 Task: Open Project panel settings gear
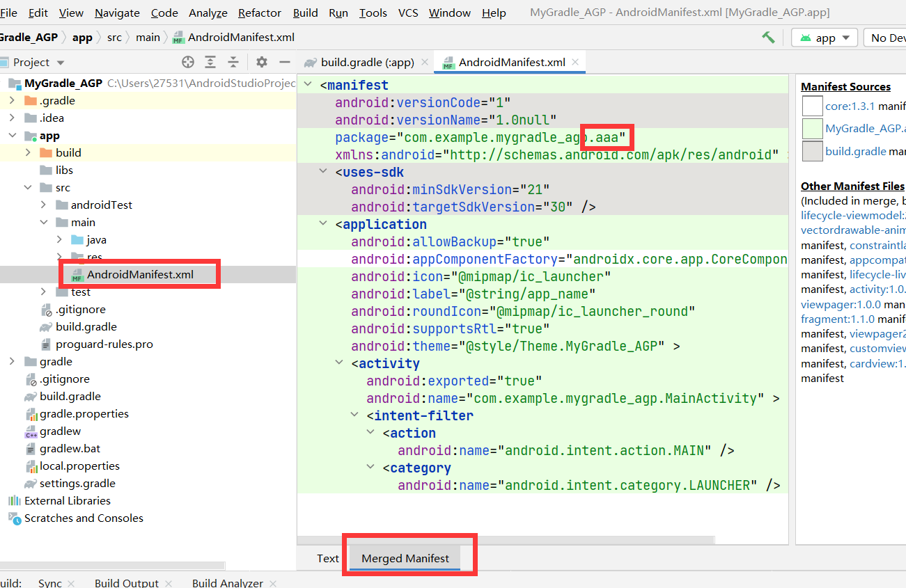click(x=261, y=62)
